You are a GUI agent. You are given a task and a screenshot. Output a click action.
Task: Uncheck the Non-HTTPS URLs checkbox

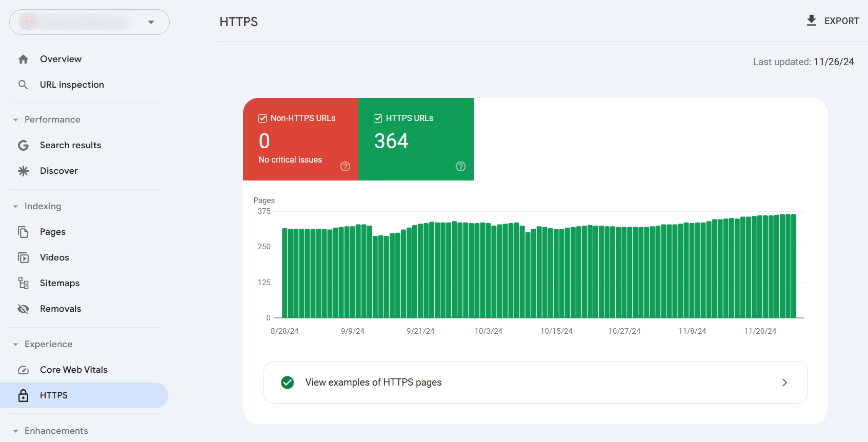[x=263, y=118]
